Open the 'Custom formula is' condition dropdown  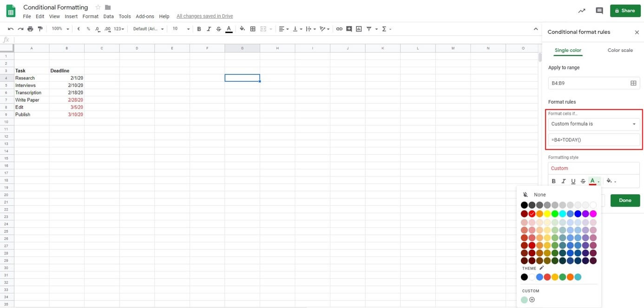pyautogui.click(x=594, y=124)
